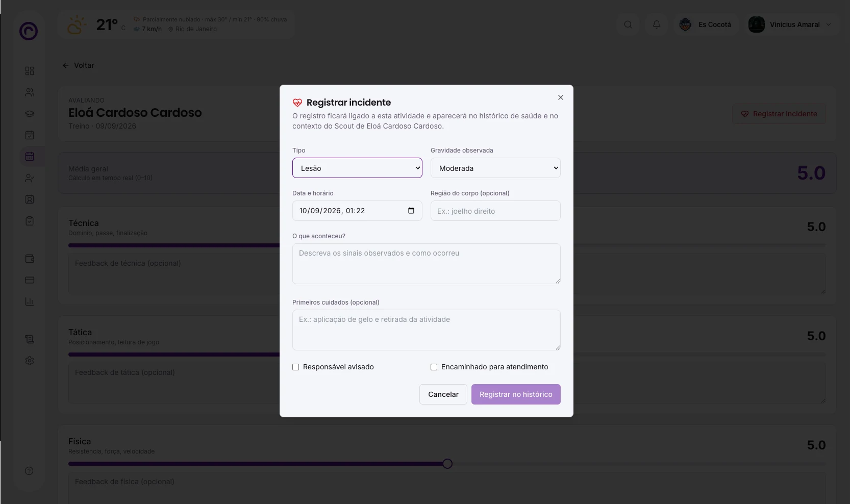Open the bar chart reports icon in sidebar
The width and height of the screenshot is (850, 504).
(30, 301)
